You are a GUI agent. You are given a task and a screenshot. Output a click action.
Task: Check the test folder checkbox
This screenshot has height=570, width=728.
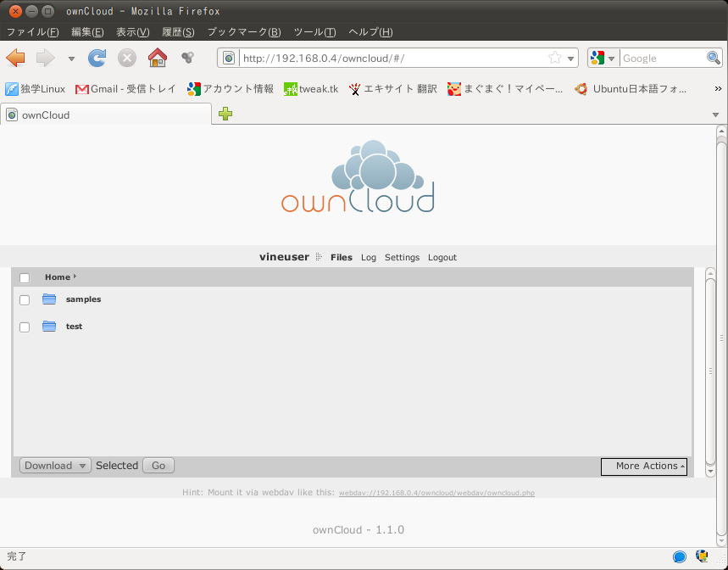click(25, 327)
